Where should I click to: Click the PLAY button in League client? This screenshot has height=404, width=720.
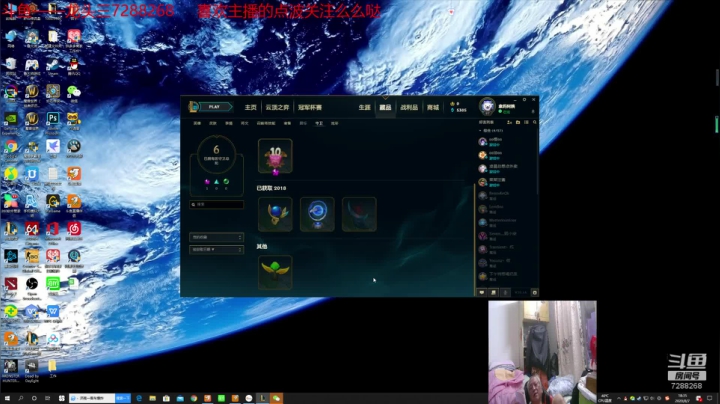(x=215, y=107)
